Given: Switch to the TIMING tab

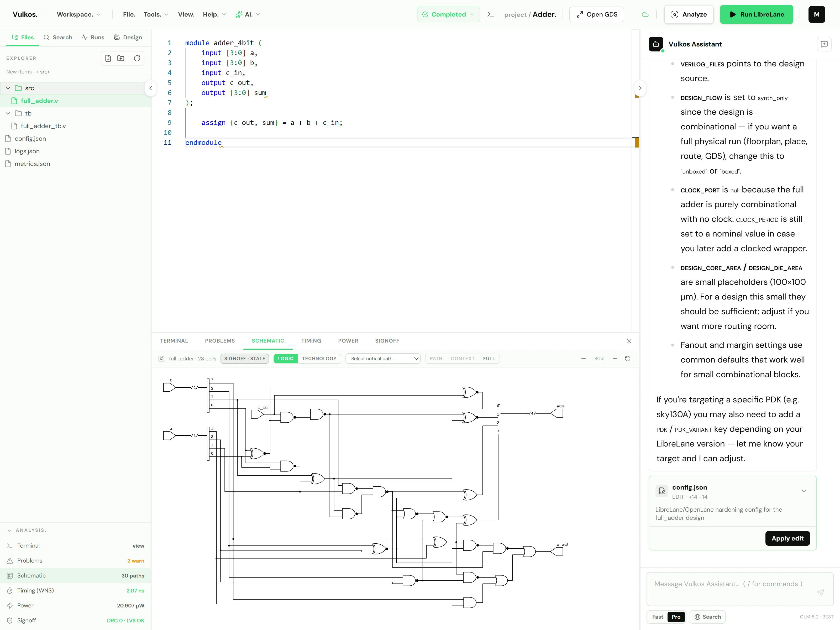Looking at the screenshot, I should pyautogui.click(x=311, y=341).
